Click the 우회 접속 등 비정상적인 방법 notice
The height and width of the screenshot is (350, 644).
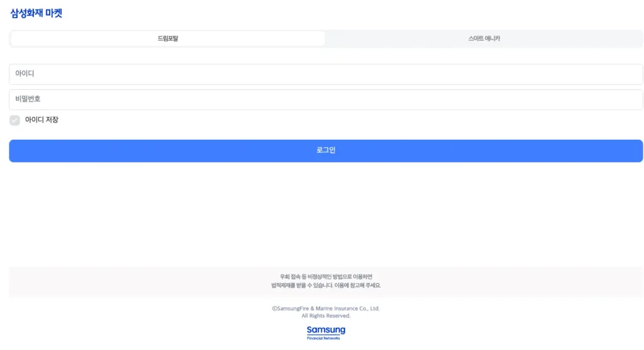(326, 281)
